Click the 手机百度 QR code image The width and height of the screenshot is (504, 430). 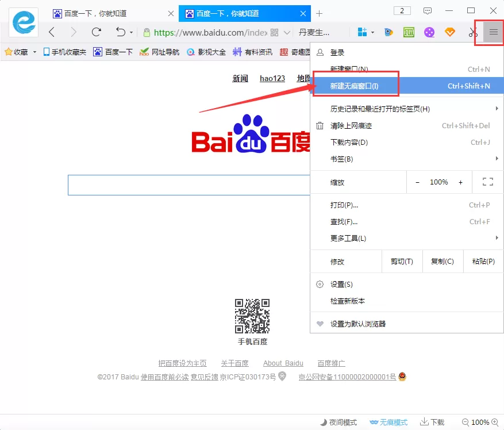tap(252, 316)
